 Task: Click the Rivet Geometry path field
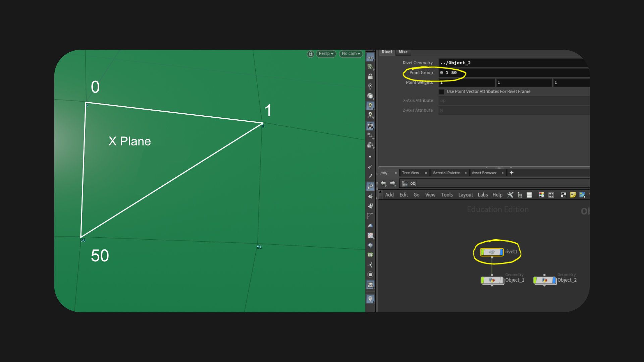(x=514, y=63)
